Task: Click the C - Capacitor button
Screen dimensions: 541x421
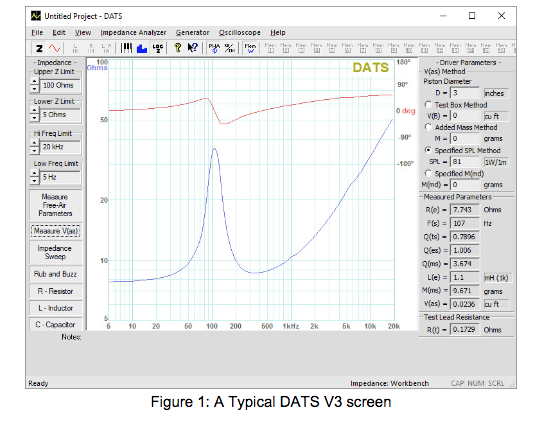Action: 56,325
